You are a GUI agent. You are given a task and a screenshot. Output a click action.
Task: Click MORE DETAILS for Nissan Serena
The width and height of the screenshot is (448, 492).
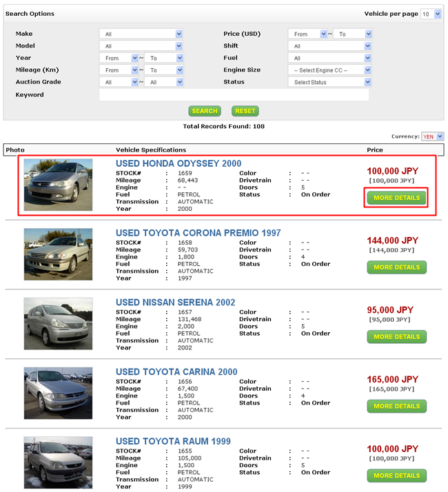pyautogui.click(x=397, y=337)
